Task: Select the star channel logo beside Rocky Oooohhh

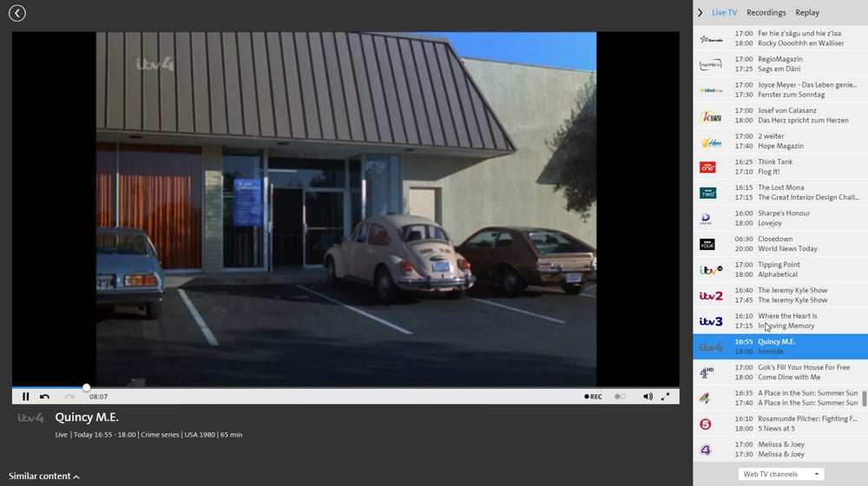Action: (711, 39)
